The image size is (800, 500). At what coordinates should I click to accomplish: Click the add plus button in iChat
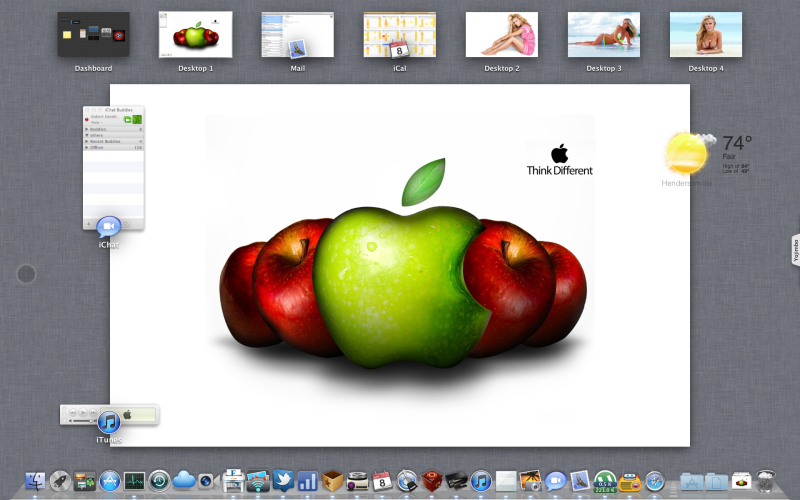pos(89,224)
